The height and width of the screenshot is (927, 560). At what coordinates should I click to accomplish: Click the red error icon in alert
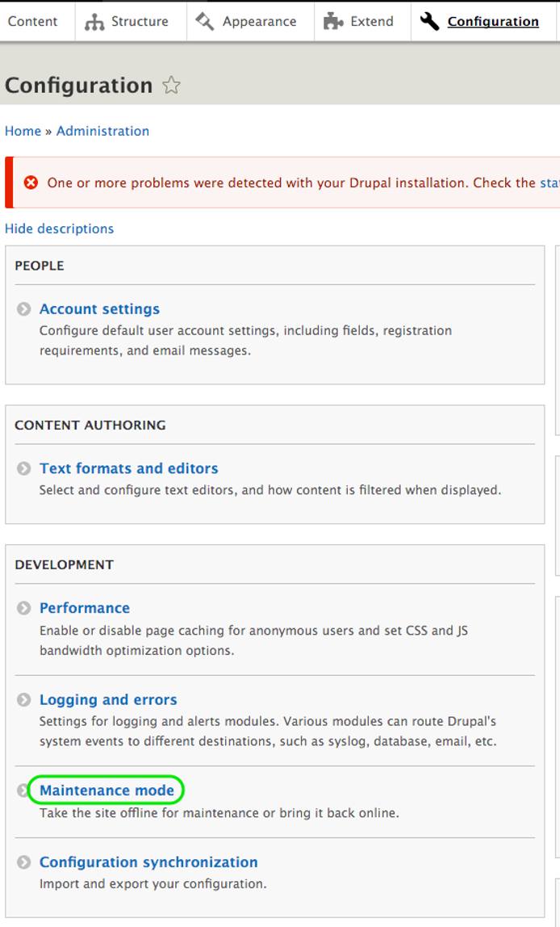click(31, 182)
